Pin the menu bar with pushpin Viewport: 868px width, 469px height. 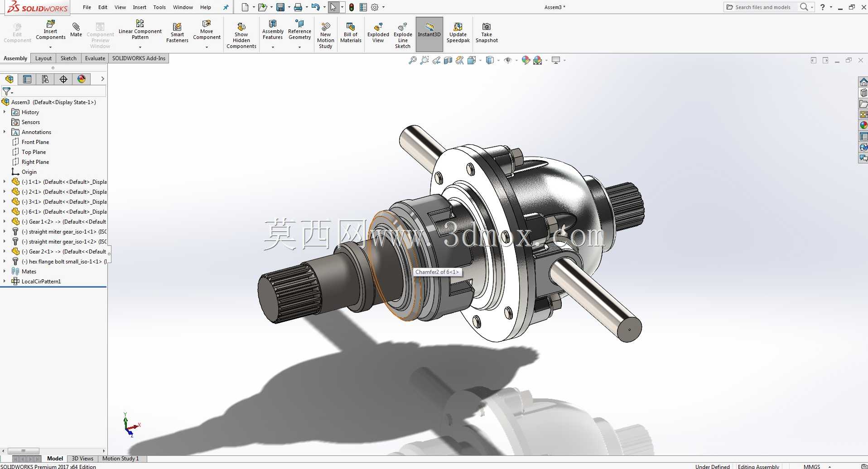[226, 7]
